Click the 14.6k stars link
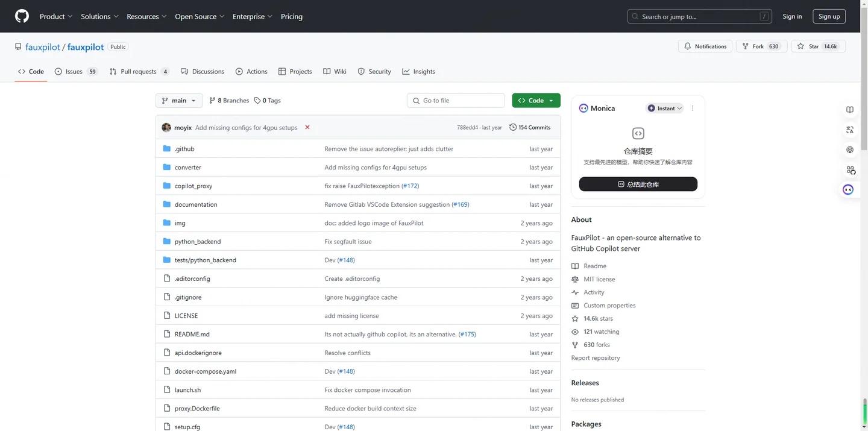The height and width of the screenshot is (431, 868). pos(592,318)
